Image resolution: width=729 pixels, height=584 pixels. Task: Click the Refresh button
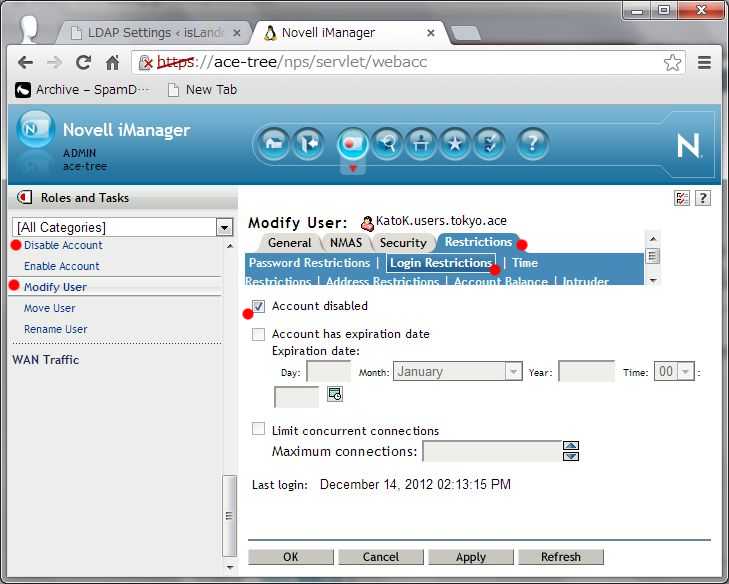pos(561,557)
